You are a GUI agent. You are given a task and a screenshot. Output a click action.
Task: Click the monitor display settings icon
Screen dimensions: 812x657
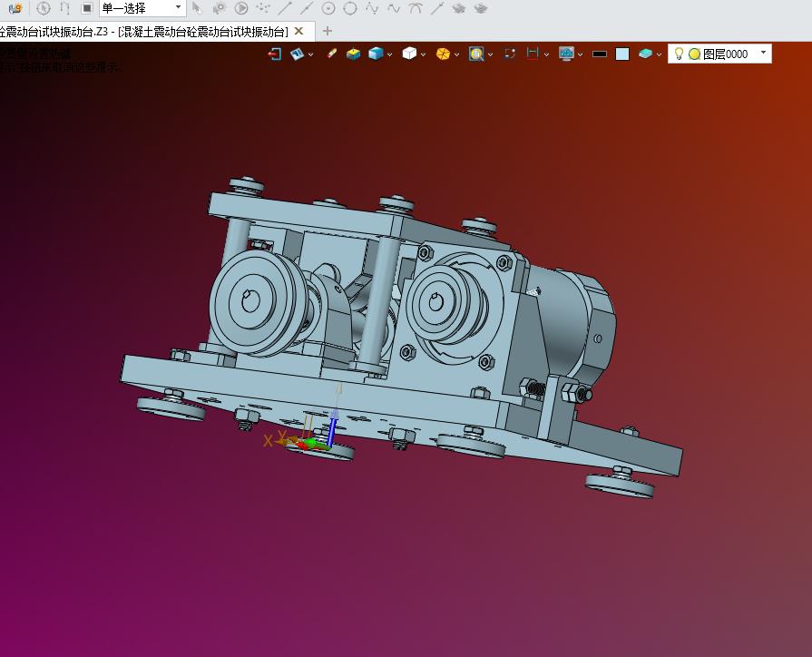(566, 54)
